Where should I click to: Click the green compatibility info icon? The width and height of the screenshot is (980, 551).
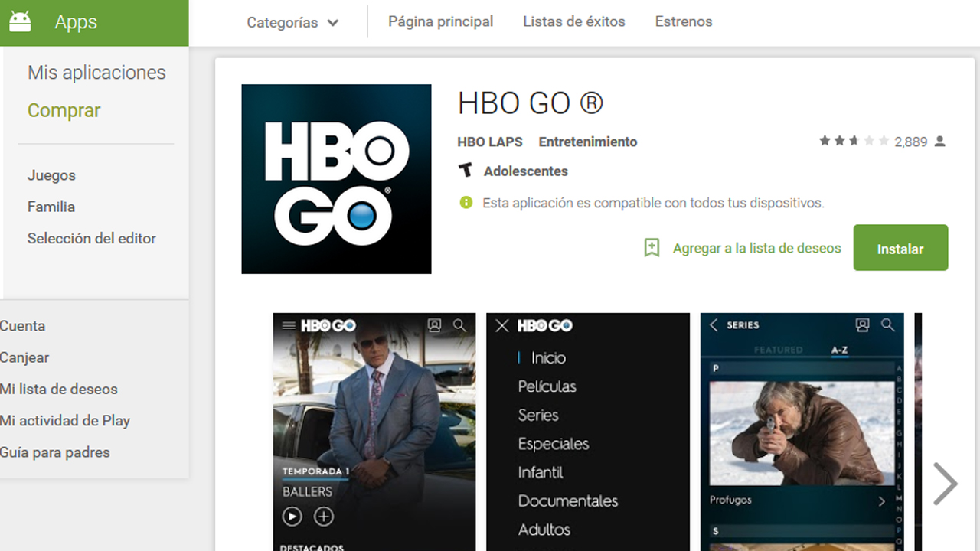click(465, 203)
